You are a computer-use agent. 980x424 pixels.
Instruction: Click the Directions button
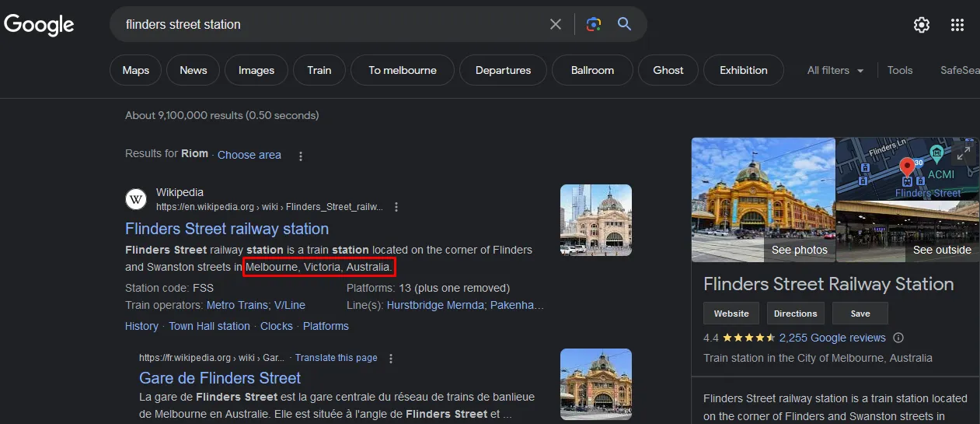tap(795, 314)
